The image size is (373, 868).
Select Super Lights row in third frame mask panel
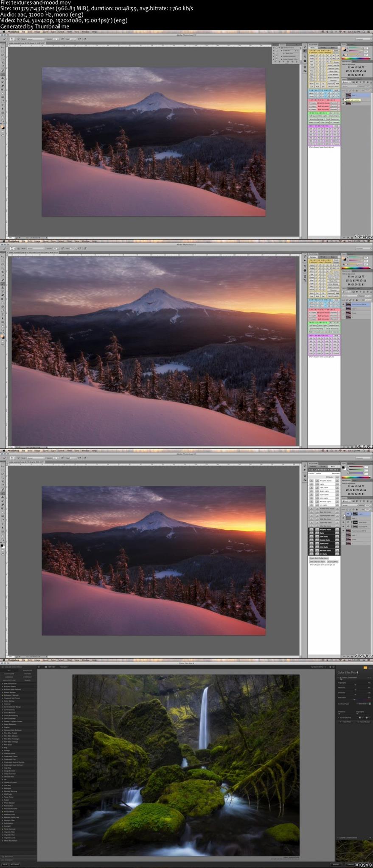point(324,495)
